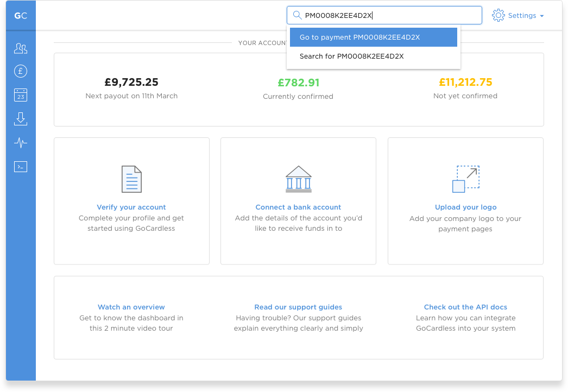Click the Not yet confirmed label
The height and width of the screenshot is (392, 568).
pos(465,96)
